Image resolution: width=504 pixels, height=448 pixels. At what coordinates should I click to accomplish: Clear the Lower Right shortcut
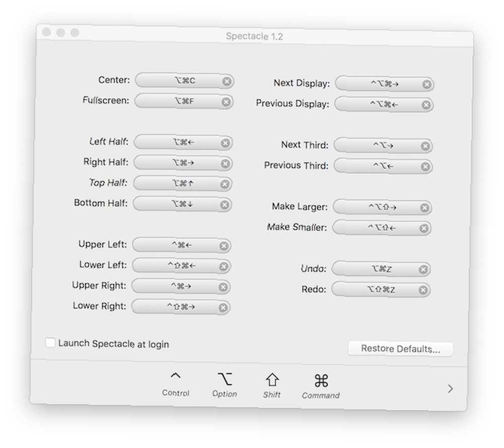223,308
